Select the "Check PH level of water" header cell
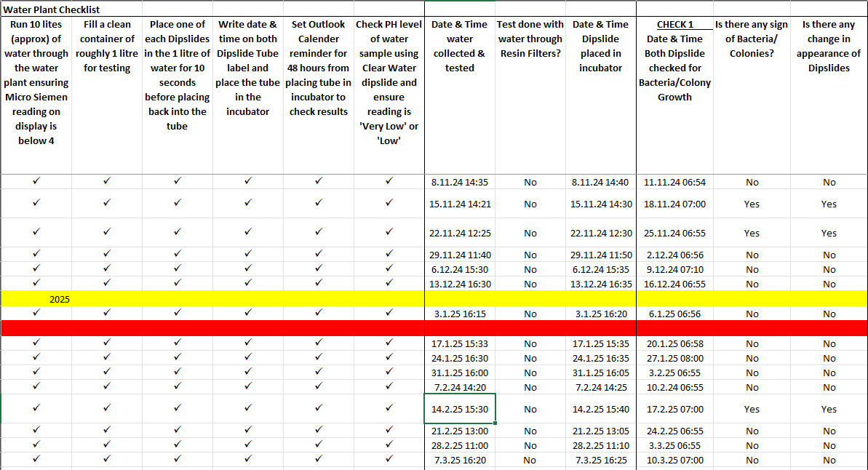The height and width of the screenshot is (470, 868). pos(389,82)
